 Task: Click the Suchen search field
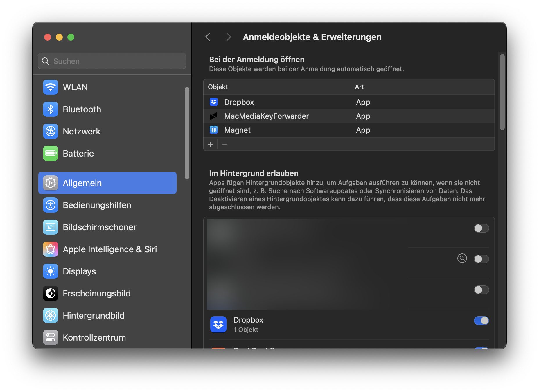point(112,61)
